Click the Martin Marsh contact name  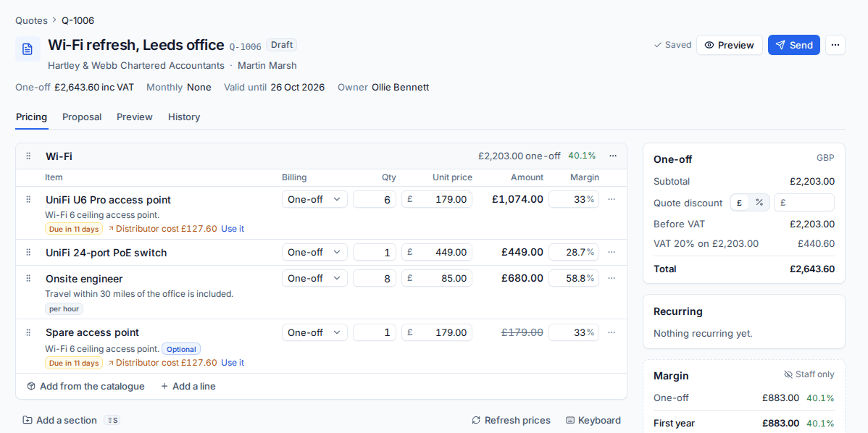267,65
